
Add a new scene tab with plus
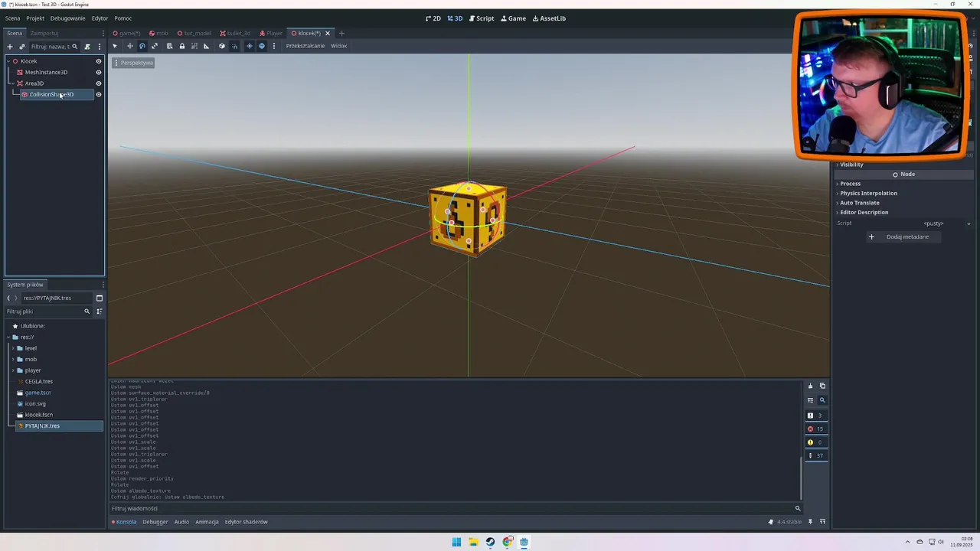[x=341, y=33]
